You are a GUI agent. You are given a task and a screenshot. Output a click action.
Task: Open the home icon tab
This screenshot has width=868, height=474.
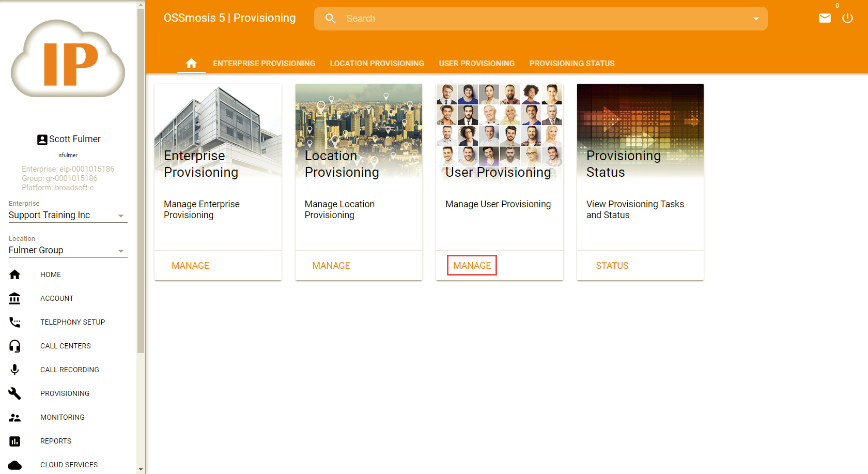click(x=191, y=64)
